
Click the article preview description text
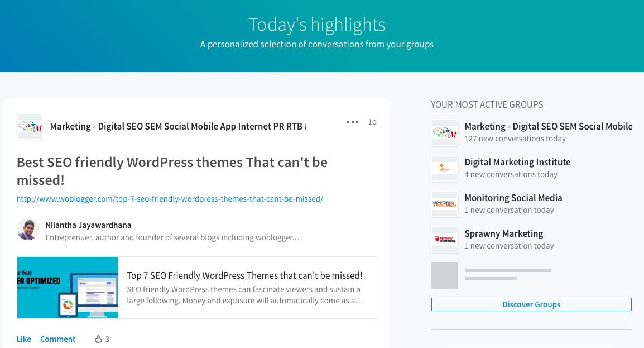tap(245, 295)
